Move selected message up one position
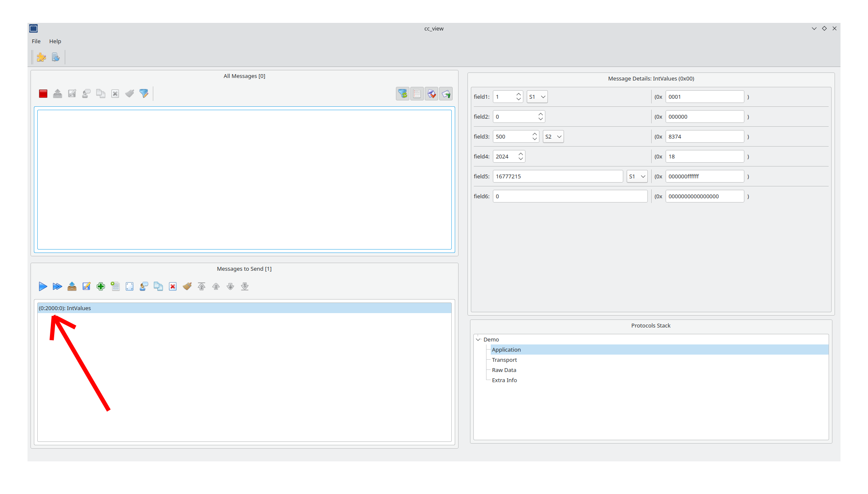868x494 pixels. [x=216, y=286]
